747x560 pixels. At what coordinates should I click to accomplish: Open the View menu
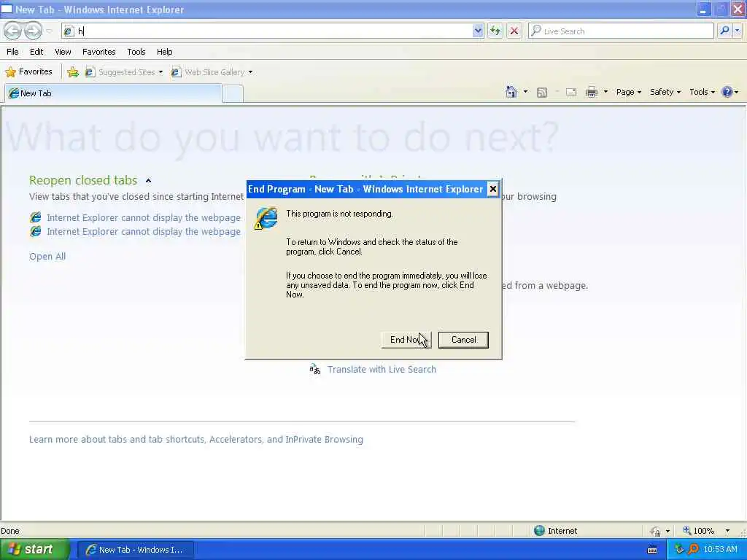tap(63, 52)
